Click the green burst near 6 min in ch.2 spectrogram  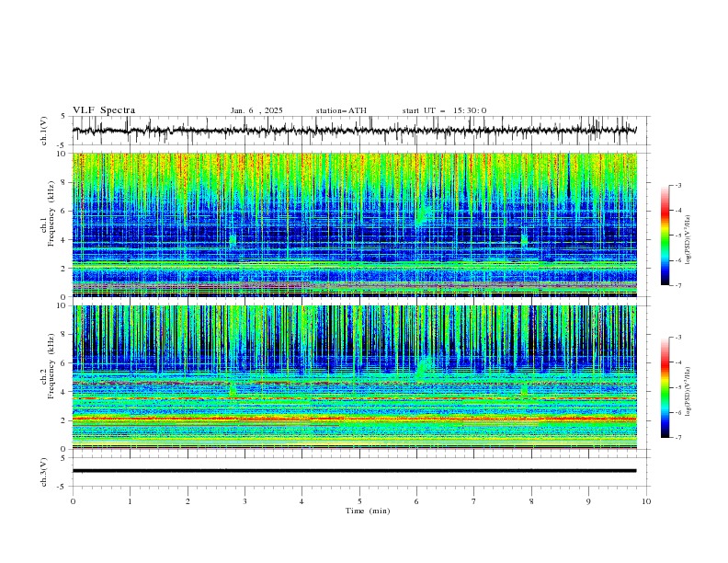point(423,368)
